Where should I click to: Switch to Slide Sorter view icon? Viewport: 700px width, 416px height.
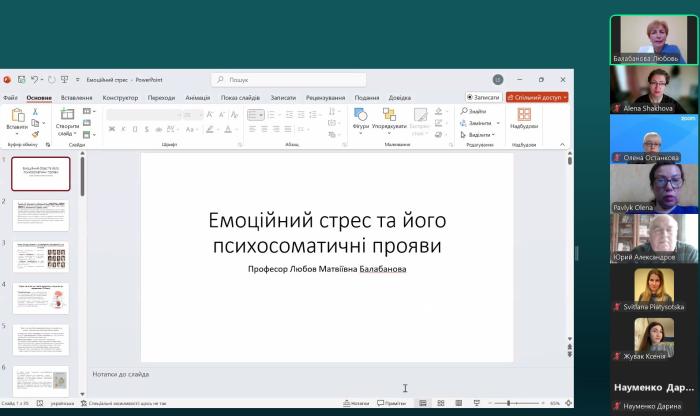pyautogui.click(x=440, y=403)
